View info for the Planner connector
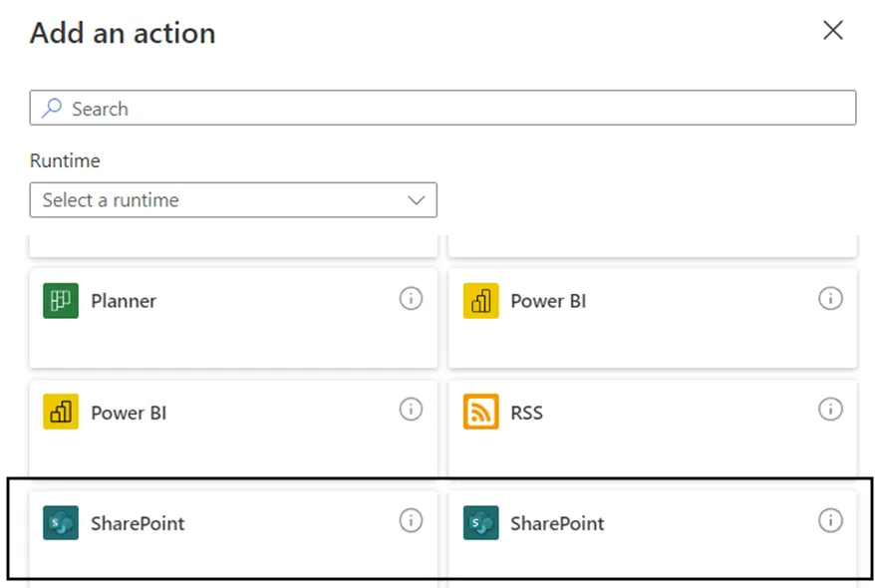 [x=411, y=298]
